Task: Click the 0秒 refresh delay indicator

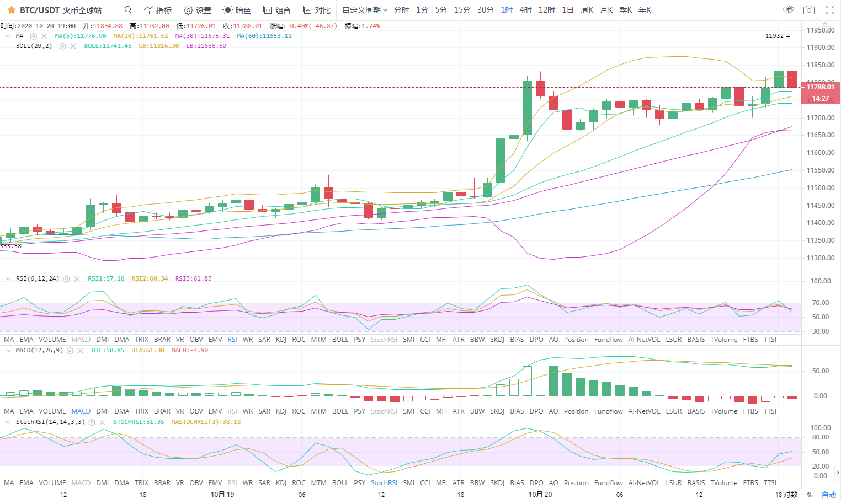Action: click(x=788, y=10)
